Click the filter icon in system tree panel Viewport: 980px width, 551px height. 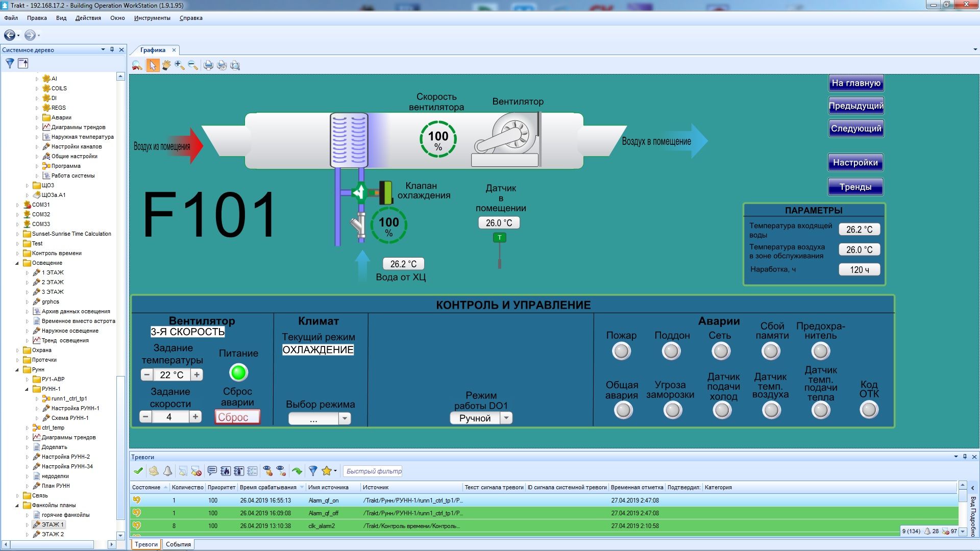(10, 63)
